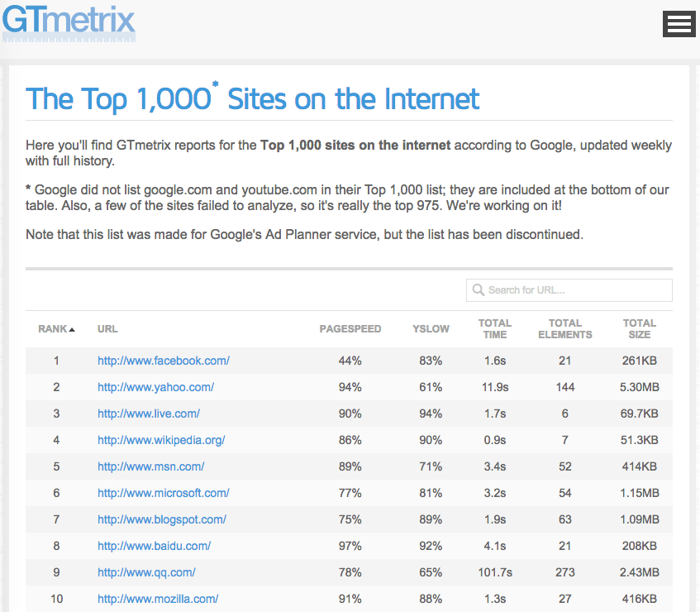Click the search magnifier icon
The image size is (700, 612).
[479, 290]
